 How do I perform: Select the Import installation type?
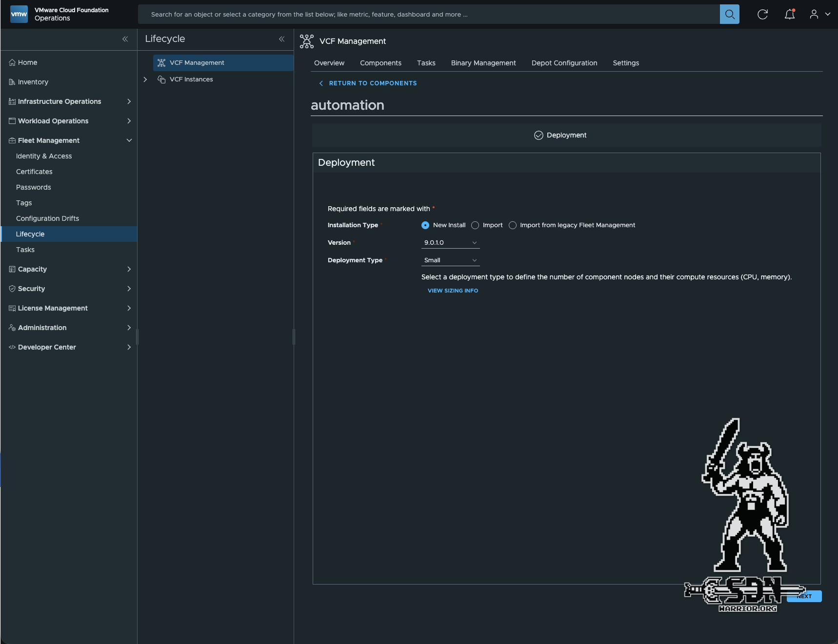click(475, 225)
